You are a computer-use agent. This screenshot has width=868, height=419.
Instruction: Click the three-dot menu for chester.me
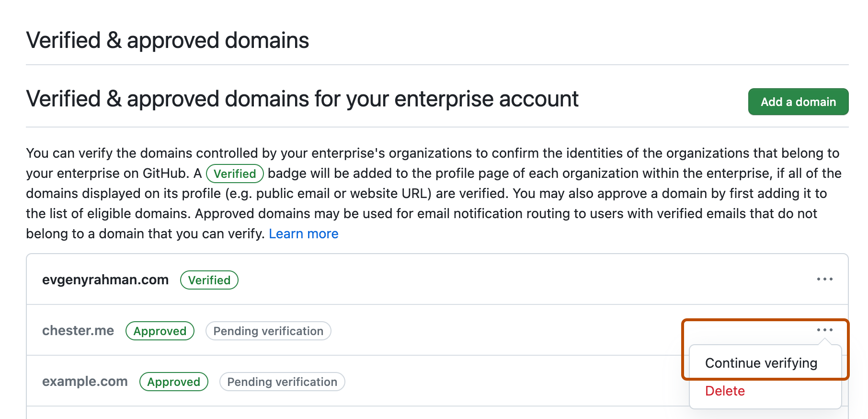(824, 330)
